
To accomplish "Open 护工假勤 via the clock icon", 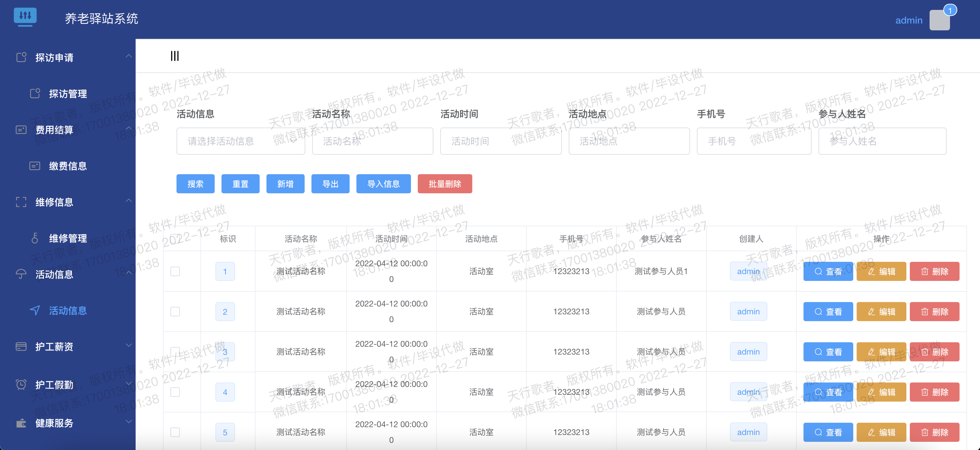I will pos(21,385).
